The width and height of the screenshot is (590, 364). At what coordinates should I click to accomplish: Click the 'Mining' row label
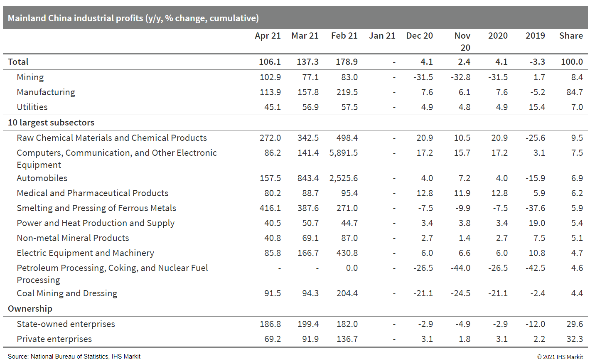pos(30,77)
